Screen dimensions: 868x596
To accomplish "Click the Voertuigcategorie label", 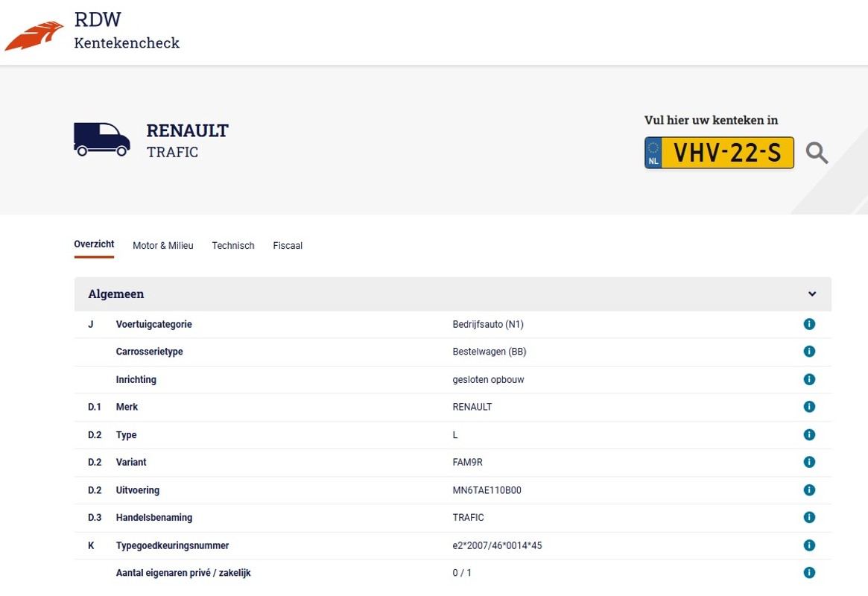I will 154,324.
